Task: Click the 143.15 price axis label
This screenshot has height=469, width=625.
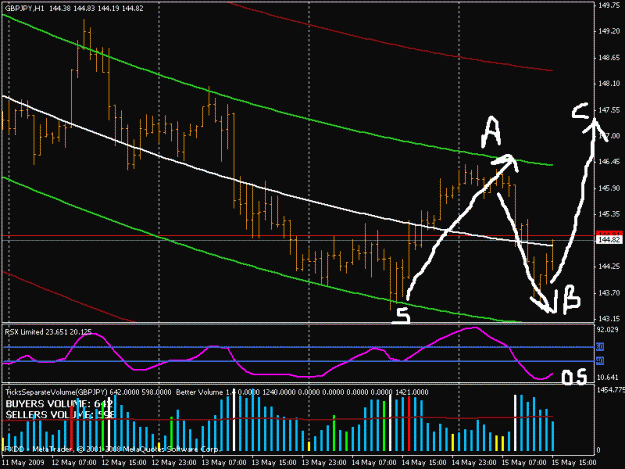Action: pos(609,318)
